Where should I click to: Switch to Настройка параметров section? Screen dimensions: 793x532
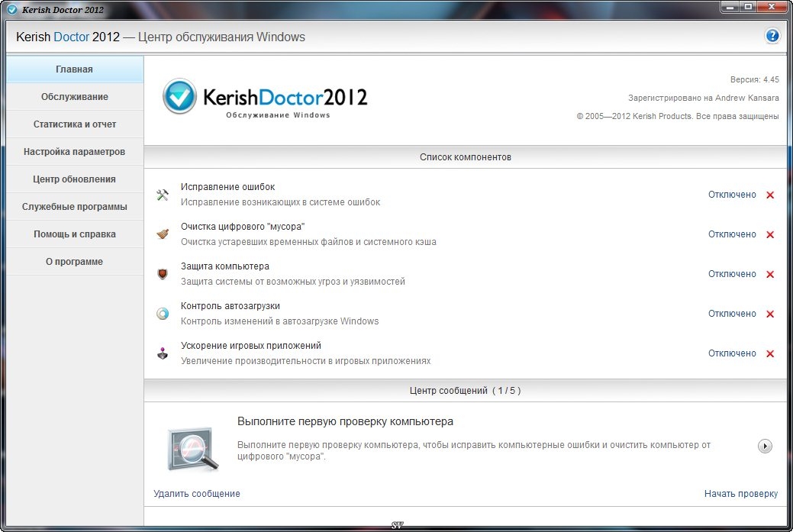pos(74,152)
